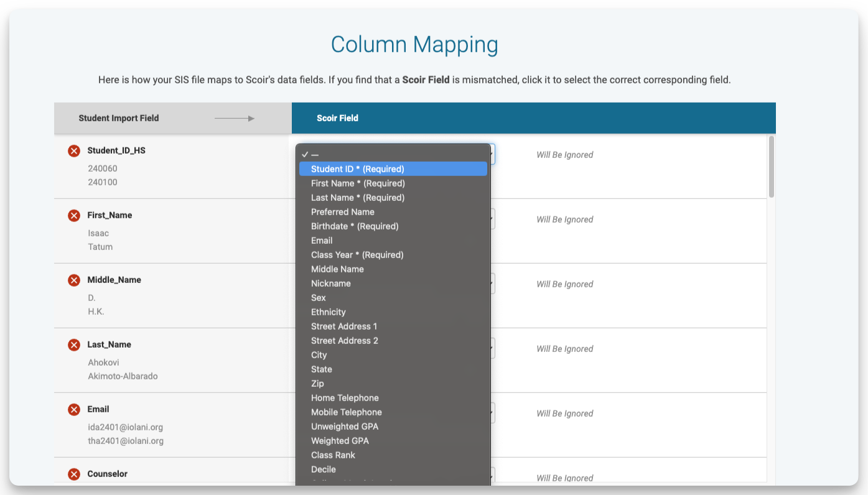Click the Middle_Name field label
868x495 pixels.
coord(114,280)
